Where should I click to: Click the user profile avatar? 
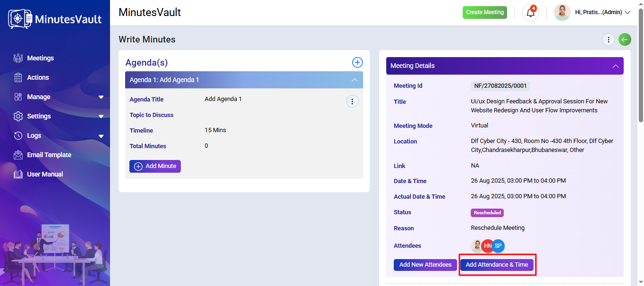click(562, 13)
